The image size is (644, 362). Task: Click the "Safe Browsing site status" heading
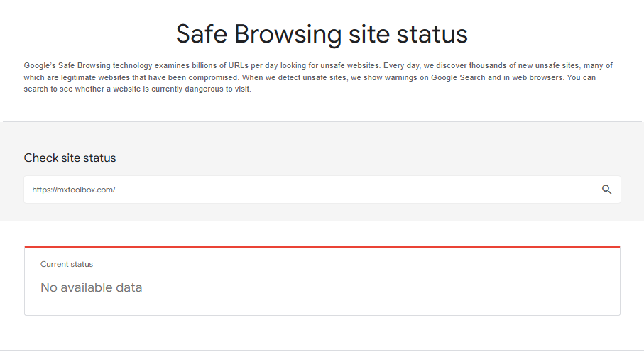pyautogui.click(x=322, y=34)
